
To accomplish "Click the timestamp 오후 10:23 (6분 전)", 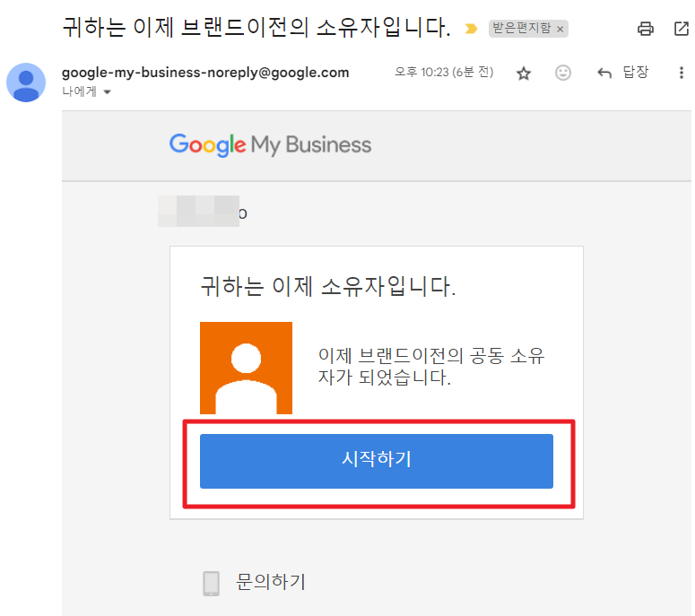I will [444, 72].
